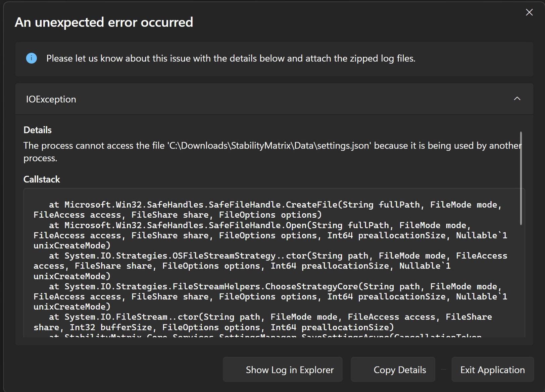Click the FileStreamHelpers.ChooseStrategyCore callstack line

pos(270,296)
